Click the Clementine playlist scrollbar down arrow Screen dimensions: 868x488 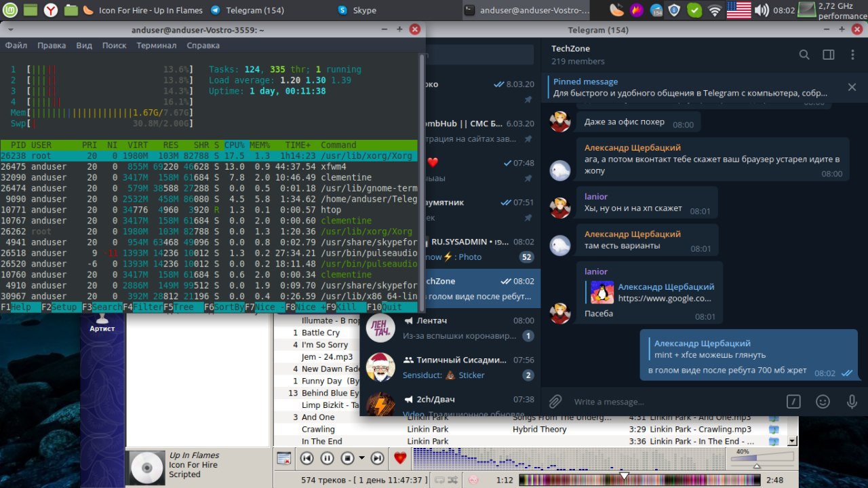coord(793,440)
